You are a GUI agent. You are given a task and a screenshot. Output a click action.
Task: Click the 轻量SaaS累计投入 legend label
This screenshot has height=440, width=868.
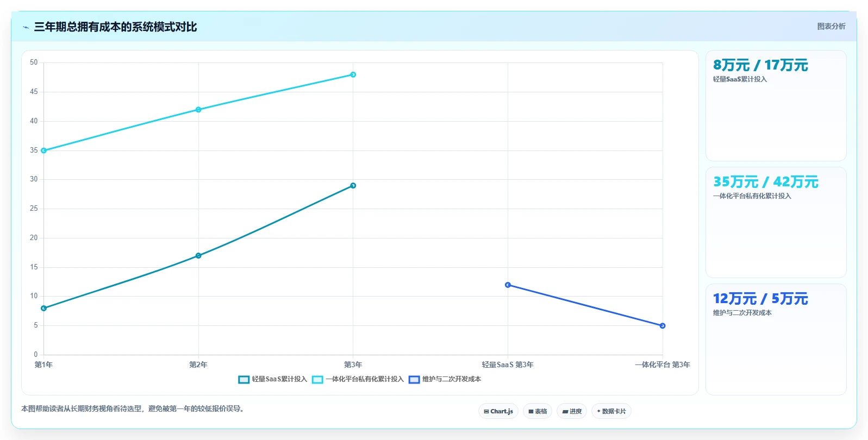(x=279, y=379)
